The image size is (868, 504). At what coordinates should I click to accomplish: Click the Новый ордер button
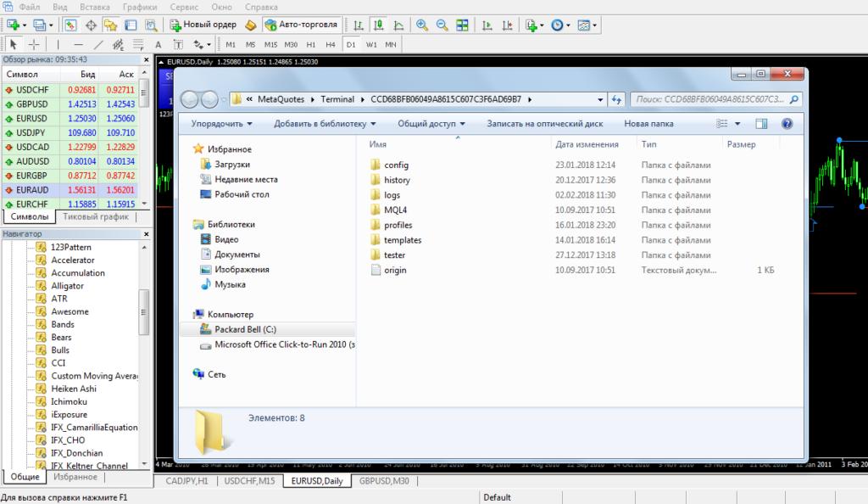pos(204,25)
